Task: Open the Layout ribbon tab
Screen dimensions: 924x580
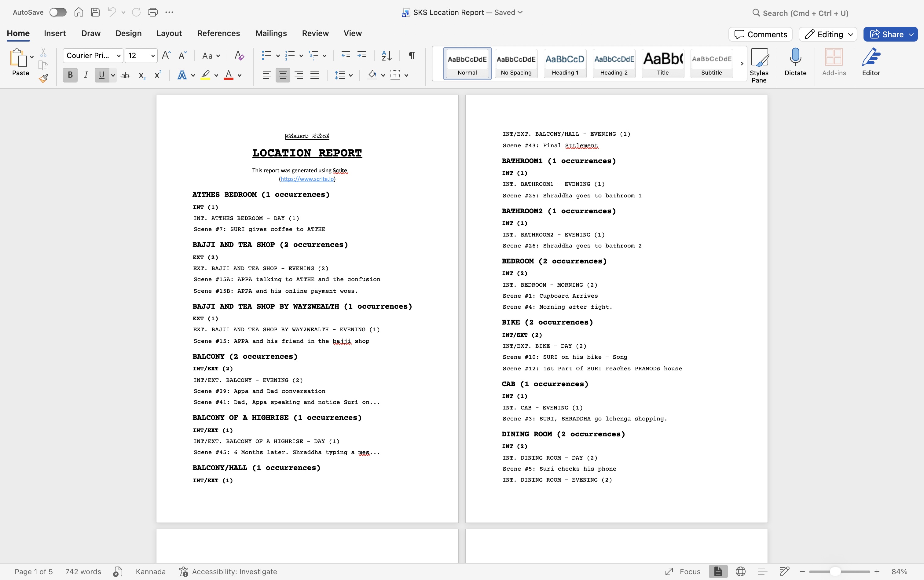Action: 169,33
